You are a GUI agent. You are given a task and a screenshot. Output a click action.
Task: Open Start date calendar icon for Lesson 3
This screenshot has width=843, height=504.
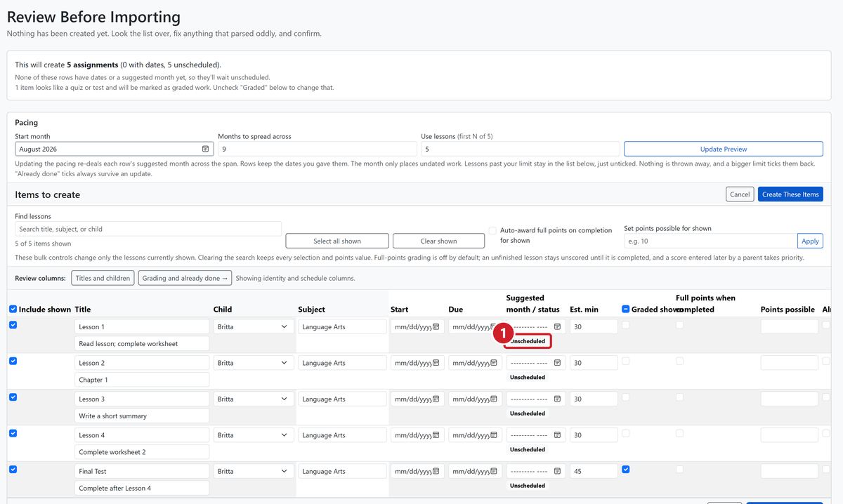[x=436, y=399]
